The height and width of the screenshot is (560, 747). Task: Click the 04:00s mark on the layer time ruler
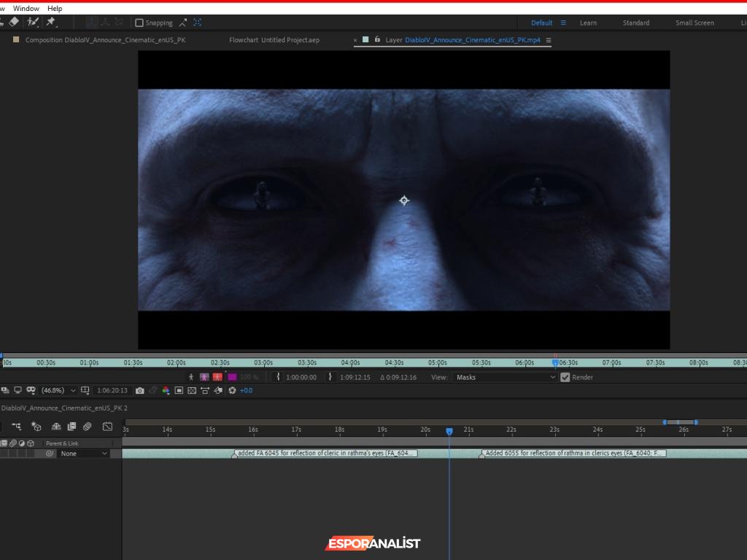[350, 362]
